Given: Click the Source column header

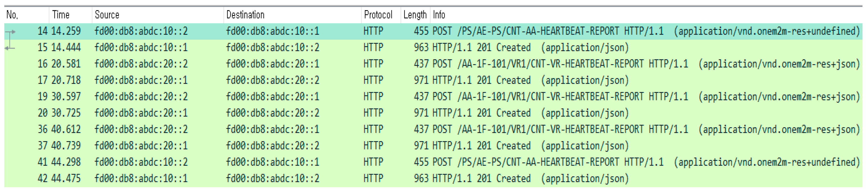Looking at the screenshot, I should coord(107,15).
